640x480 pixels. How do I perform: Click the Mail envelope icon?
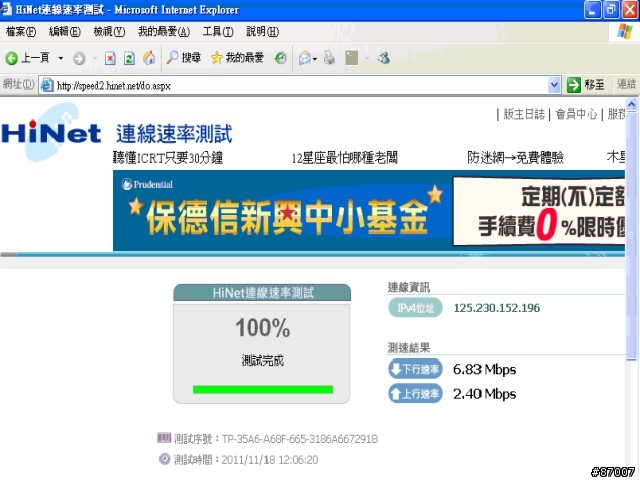304,58
